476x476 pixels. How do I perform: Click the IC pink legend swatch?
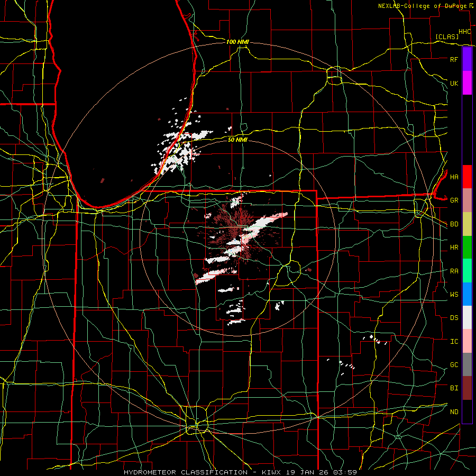467,341
